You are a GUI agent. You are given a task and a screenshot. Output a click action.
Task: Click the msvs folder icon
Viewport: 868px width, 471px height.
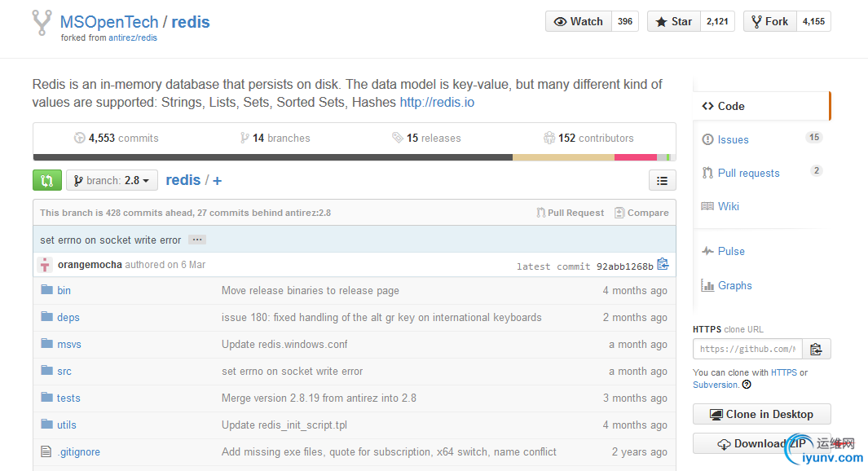click(x=46, y=344)
